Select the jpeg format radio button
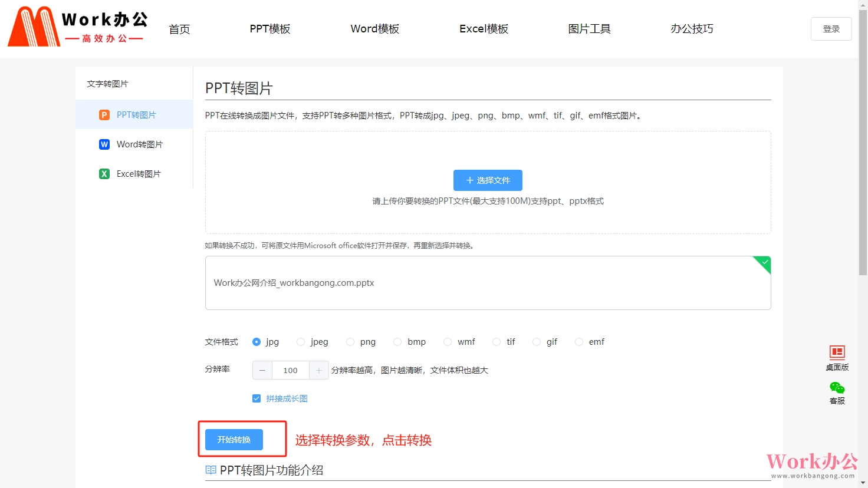 pyautogui.click(x=301, y=342)
